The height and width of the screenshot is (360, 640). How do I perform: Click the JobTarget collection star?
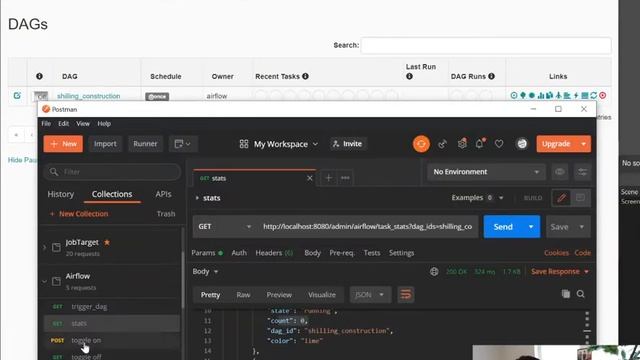pyautogui.click(x=107, y=242)
